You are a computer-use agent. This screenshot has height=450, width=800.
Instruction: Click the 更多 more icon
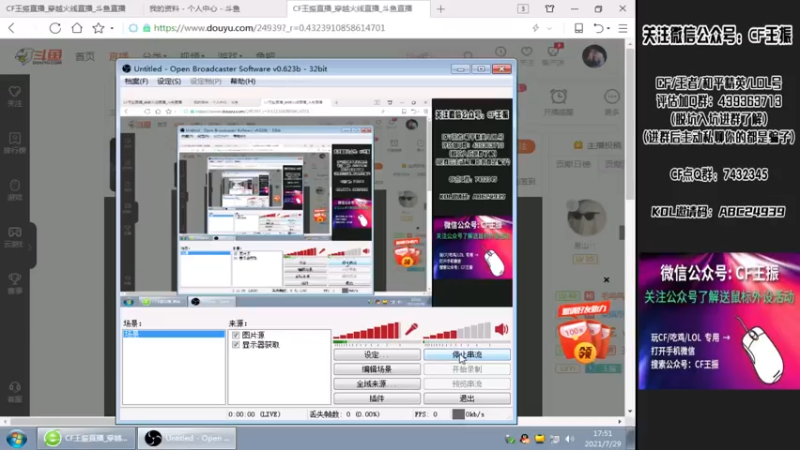(611, 96)
